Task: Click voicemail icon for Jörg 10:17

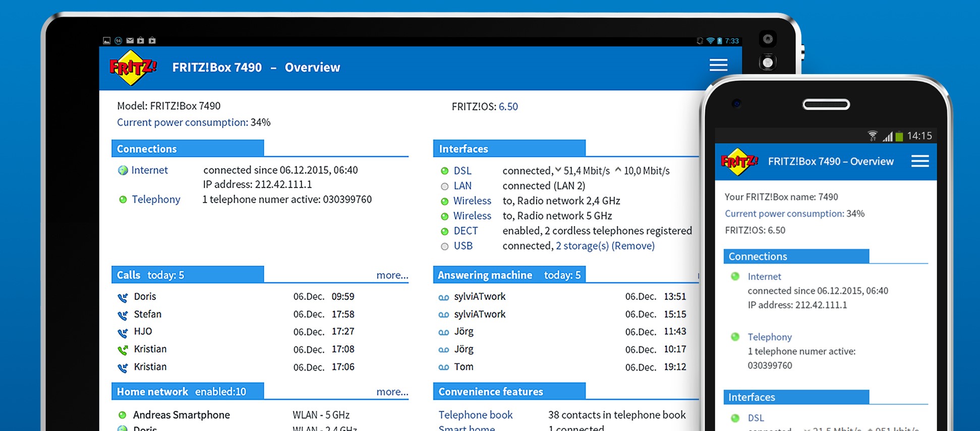Action: [444, 350]
